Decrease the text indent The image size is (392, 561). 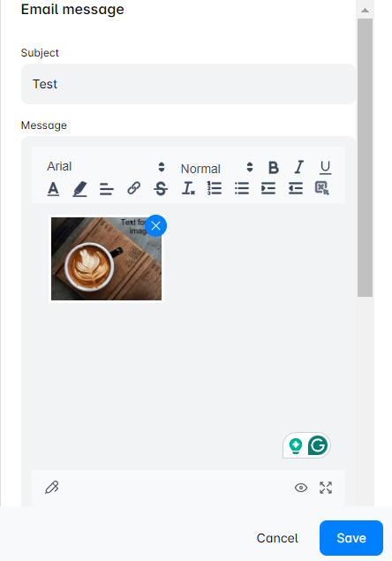[296, 188]
